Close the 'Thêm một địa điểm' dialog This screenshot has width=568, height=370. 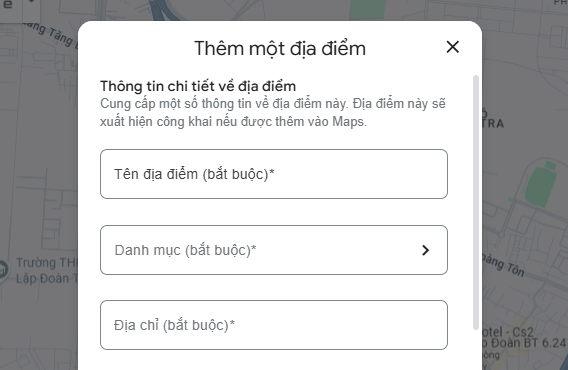pos(452,47)
